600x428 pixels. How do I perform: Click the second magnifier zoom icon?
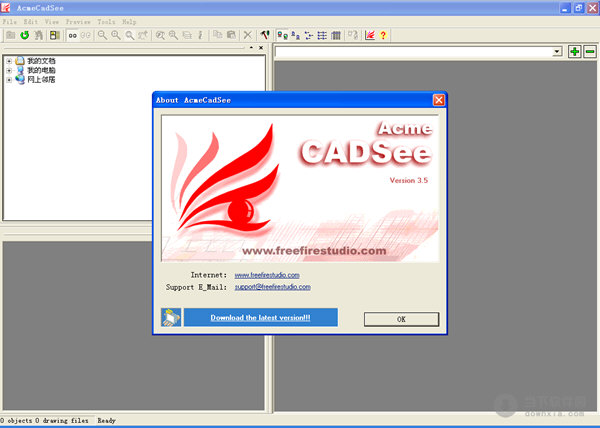(x=116, y=35)
